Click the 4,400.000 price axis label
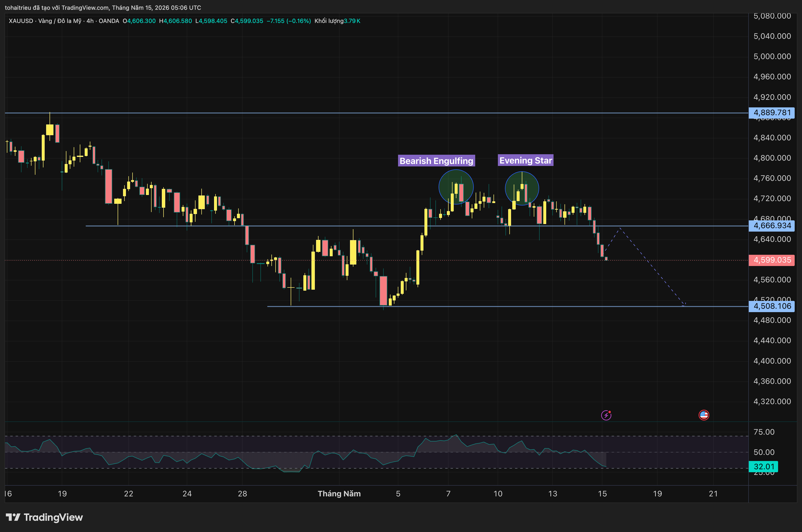Screen dimensions: 802x532 772,361
